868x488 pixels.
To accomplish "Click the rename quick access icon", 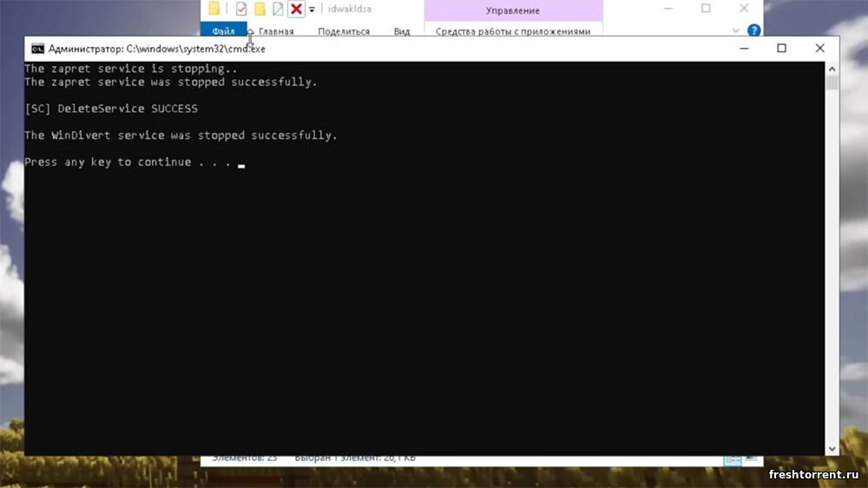I will click(278, 9).
